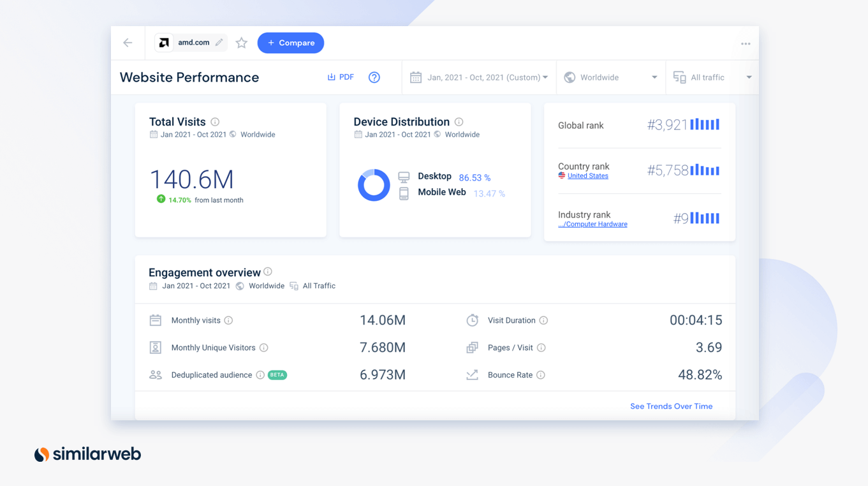Image resolution: width=868 pixels, height=486 pixels.
Task: Open the All traffic filter dropdown
Action: [x=749, y=77]
